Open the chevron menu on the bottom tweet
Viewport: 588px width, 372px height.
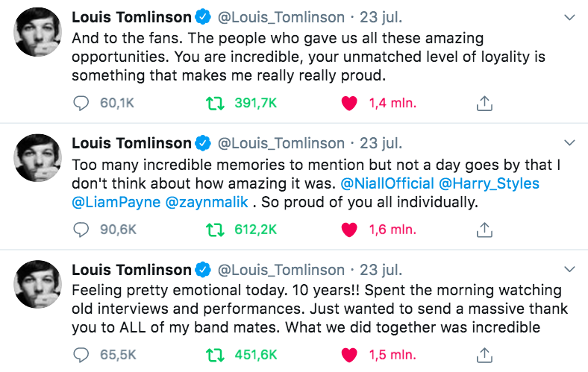(571, 269)
